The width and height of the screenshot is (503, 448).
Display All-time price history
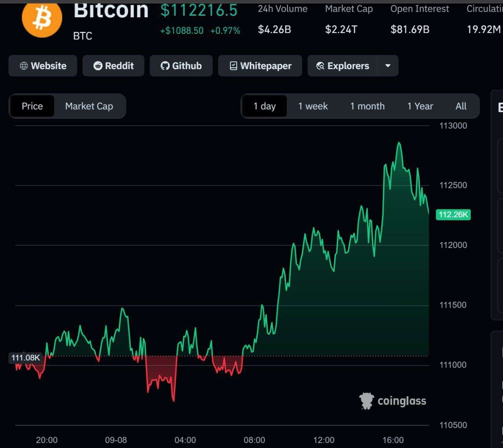coord(461,106)
